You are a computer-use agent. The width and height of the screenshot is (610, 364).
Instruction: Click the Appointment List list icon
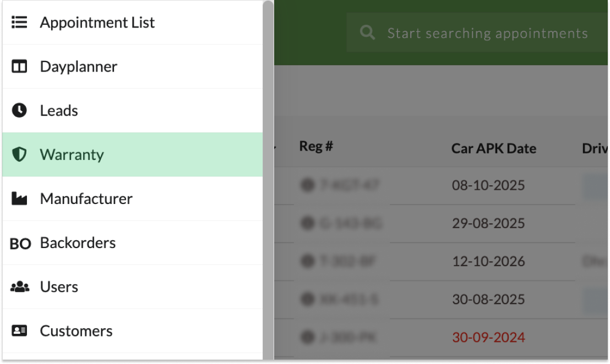[19, 23]
